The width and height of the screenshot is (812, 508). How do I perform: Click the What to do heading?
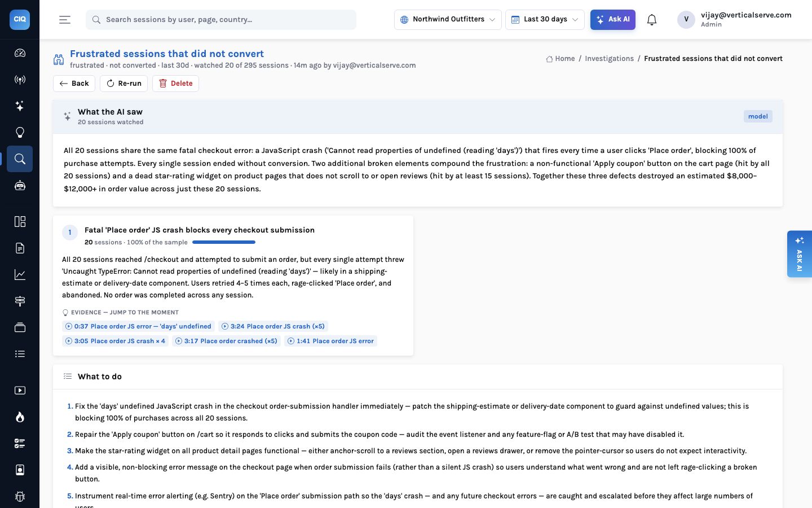100,376
